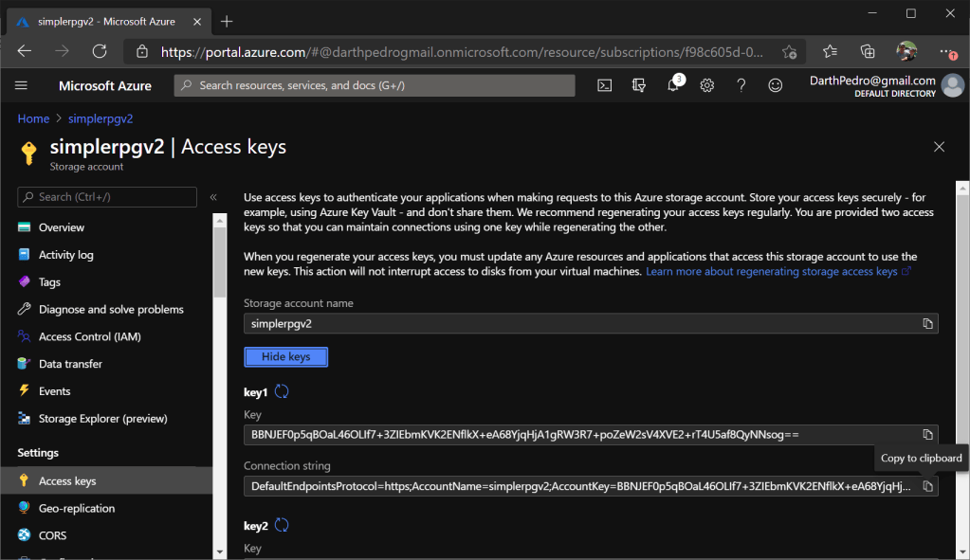
Task: Open the portal hamburger menu
Action: tap(22, 85)
